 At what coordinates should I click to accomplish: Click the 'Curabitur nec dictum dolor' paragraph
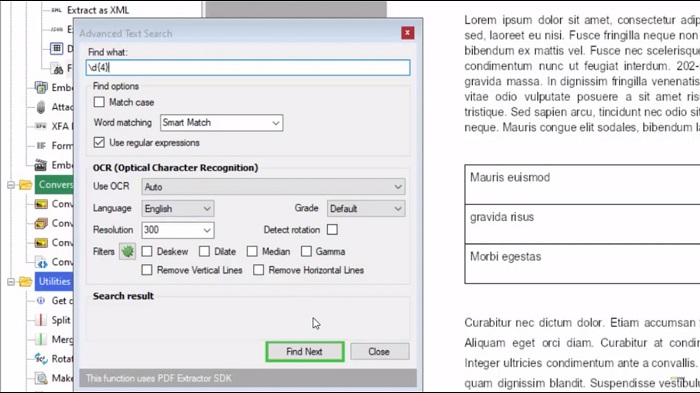tap(582, 353)
